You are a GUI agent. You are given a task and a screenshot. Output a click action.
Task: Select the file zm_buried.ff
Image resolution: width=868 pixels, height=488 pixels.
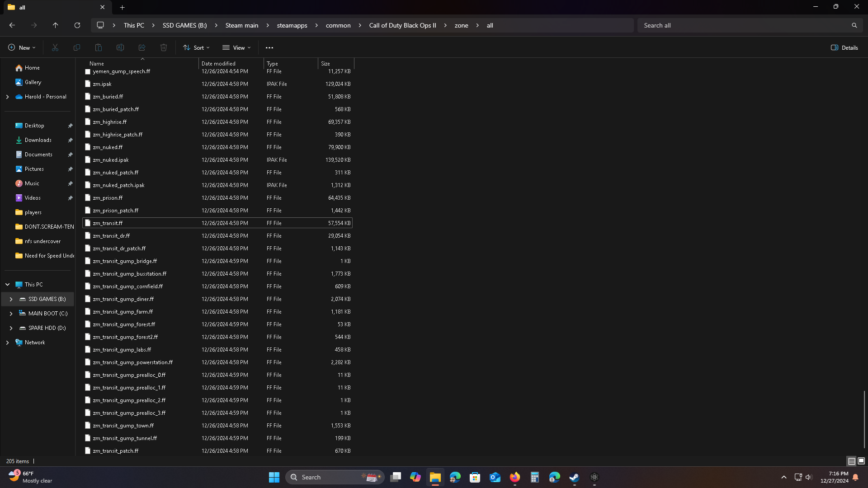click(217, 97)
